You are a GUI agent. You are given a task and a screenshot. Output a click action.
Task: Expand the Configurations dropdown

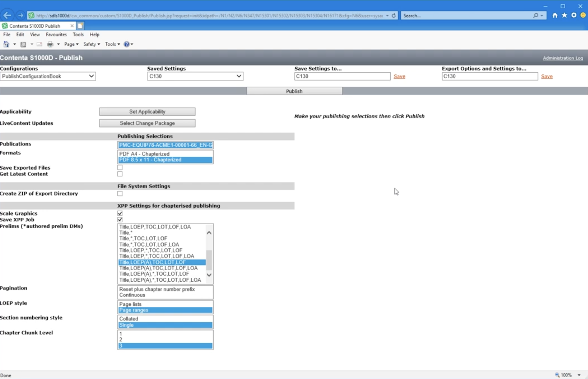click(x=48, y=76)
